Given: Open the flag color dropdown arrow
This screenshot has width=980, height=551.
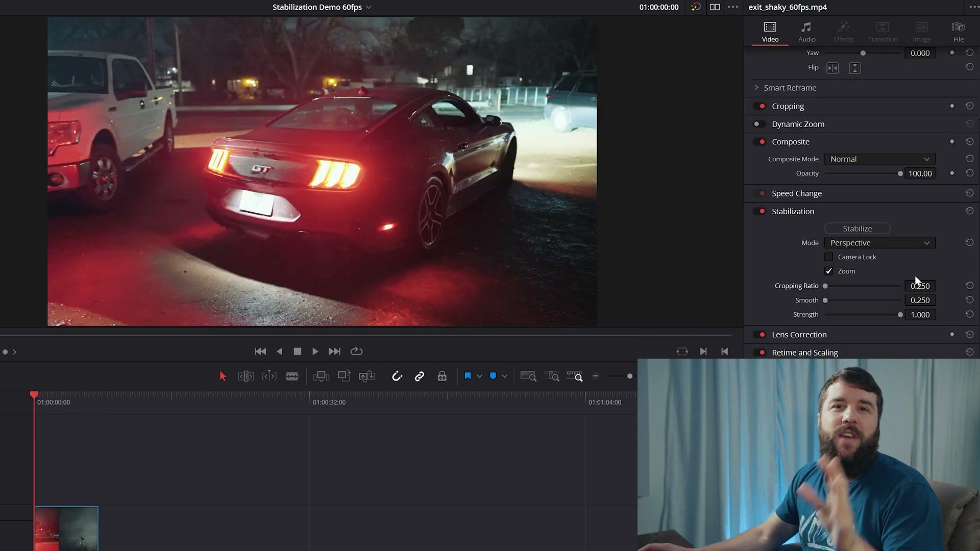Looking at the screenshot, I should [479, 377].
